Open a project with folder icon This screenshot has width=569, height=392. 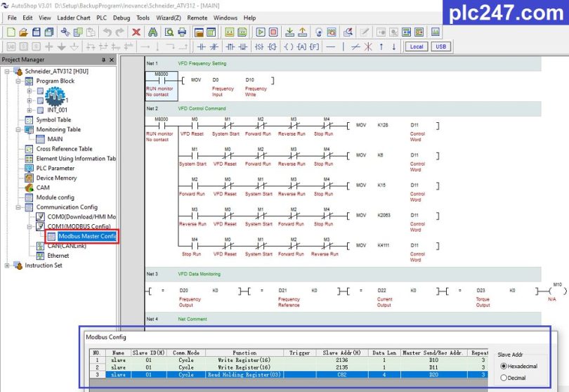pyautogui.click(x=24, y=32)
